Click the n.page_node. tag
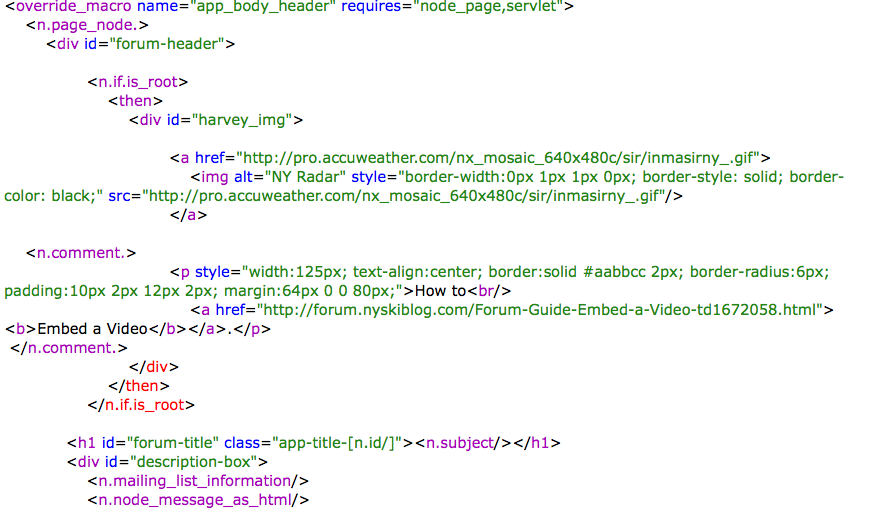 coord(88,25)
